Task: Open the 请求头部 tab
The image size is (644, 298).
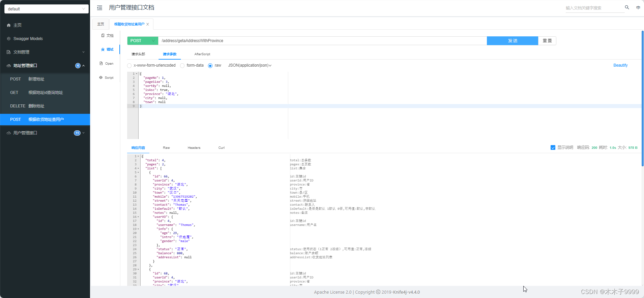Action: coord(138,54)
